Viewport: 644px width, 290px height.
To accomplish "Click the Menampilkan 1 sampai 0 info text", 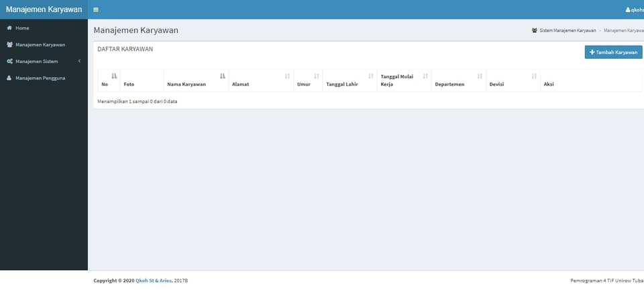I will (137, 101).
